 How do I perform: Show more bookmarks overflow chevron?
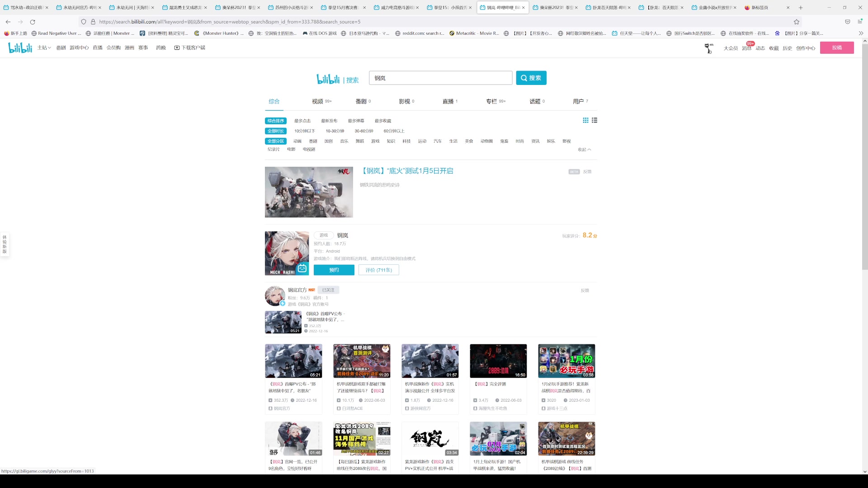861,33
